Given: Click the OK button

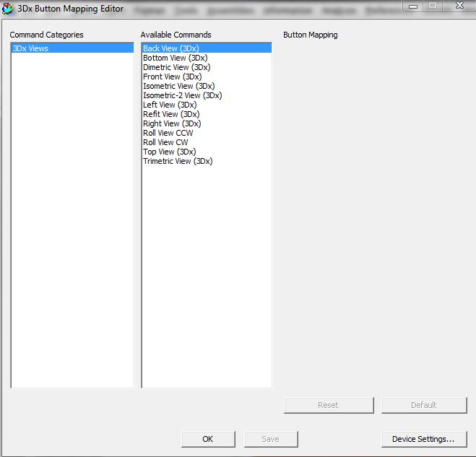Looking at the screenshot, I should pos(208,439).
